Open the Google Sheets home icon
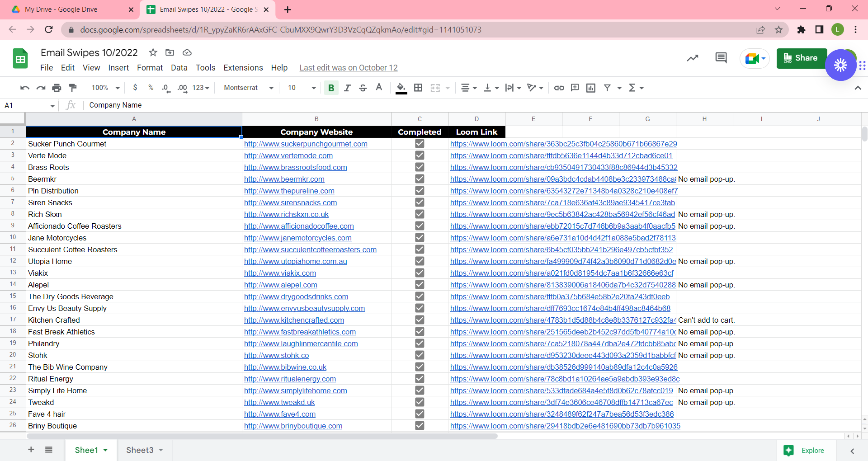 (x=20, y=59)
